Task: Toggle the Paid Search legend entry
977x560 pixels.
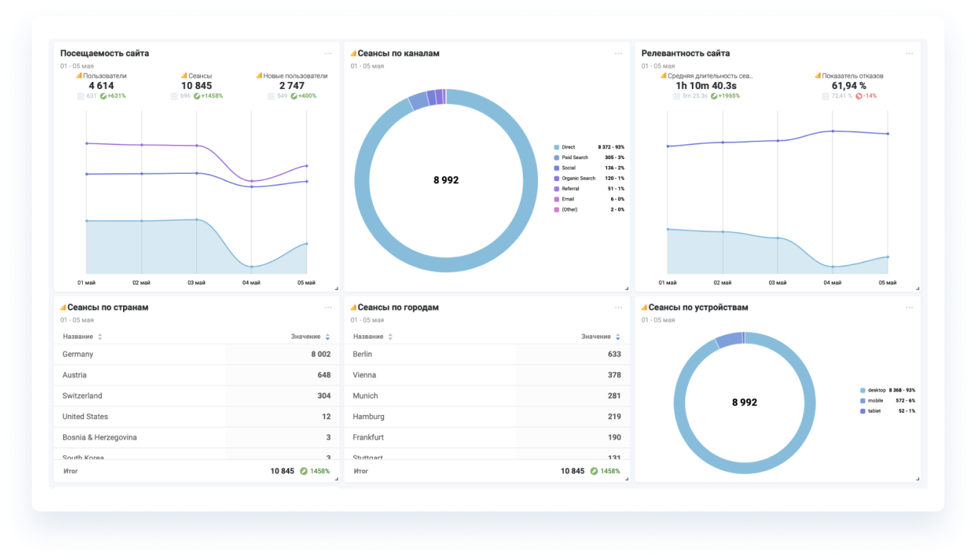Action: coord(574,158)
